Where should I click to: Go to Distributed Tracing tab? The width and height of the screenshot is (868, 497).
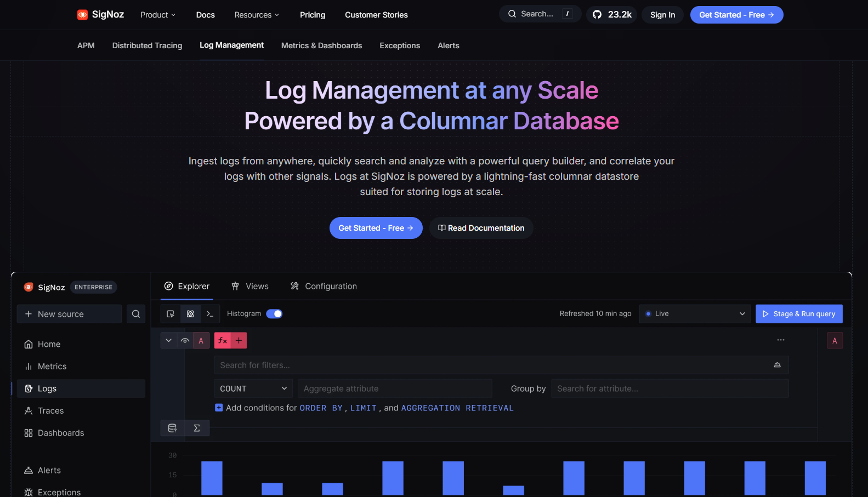click(147, 45)
